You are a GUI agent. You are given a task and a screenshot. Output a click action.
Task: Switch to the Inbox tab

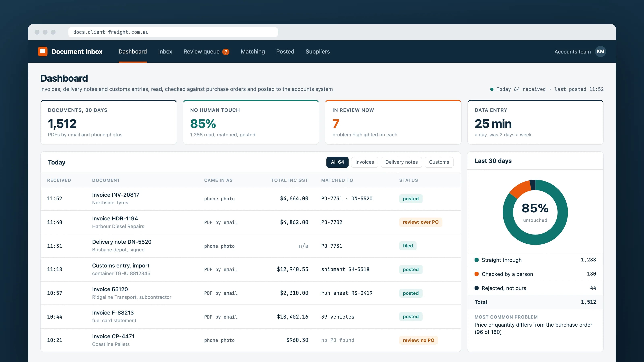coord(165,51)
